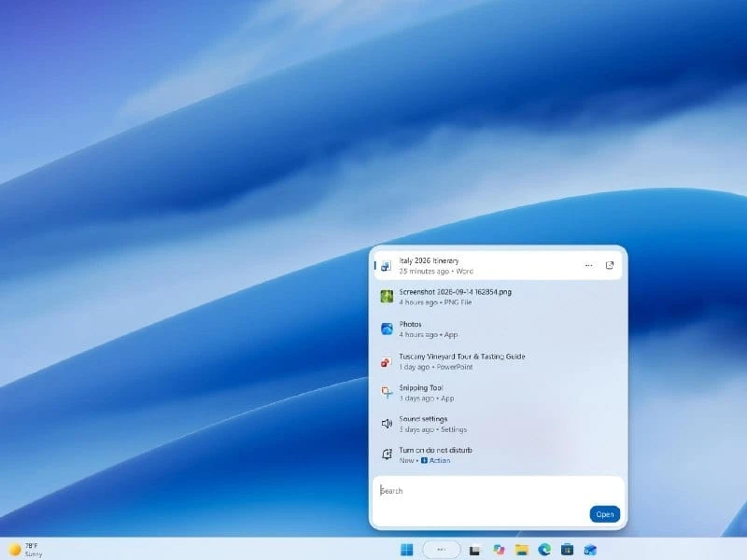This screenshot has height=560, width=747.
Task: Select 'Italy 2026 Itinerary' result
Action: tap(498, 266)
